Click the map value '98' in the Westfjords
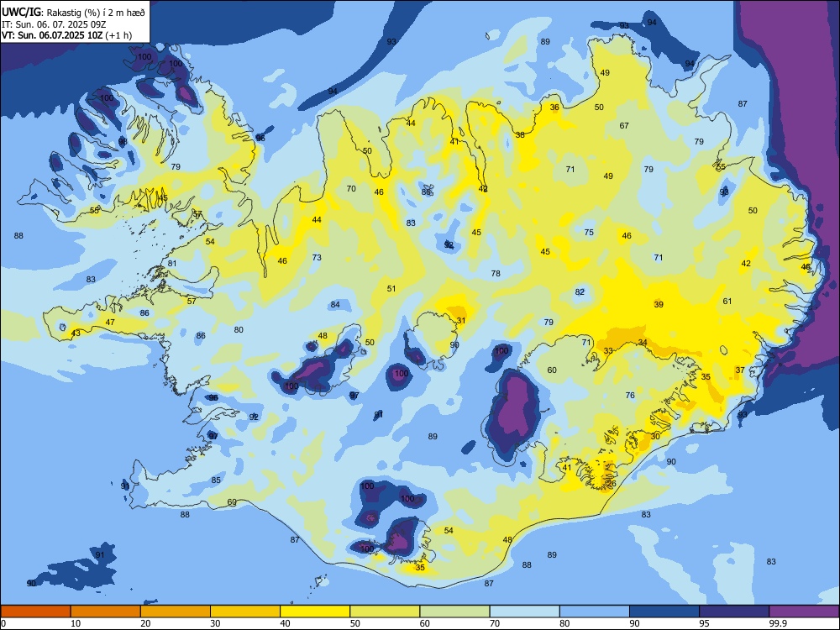 123,141
